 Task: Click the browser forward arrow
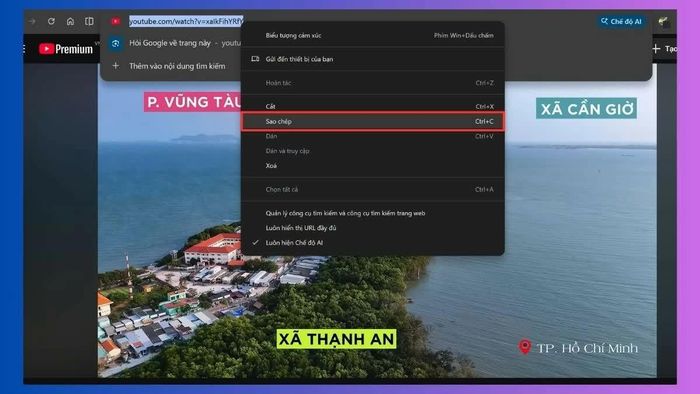coord(32,21)
